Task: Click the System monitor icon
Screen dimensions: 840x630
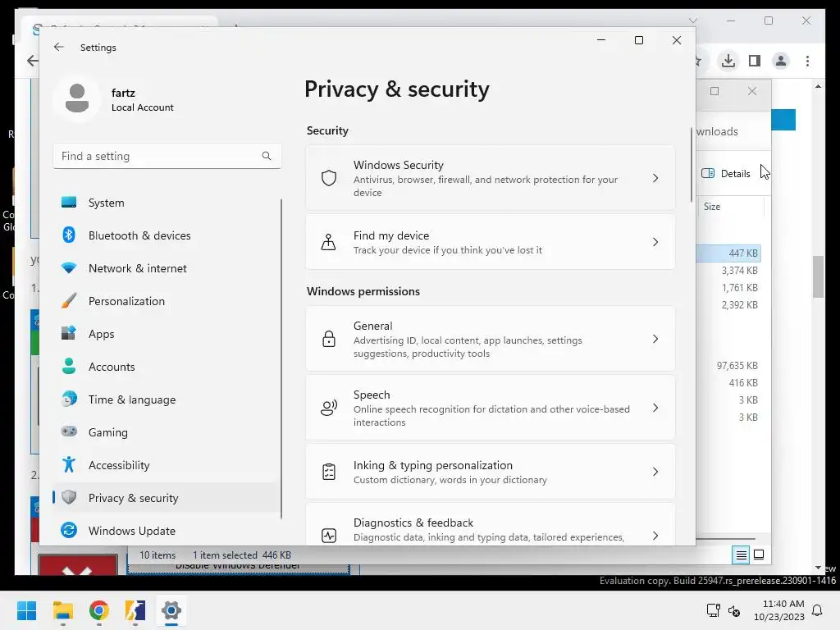Action: click(x=69, y=202)
